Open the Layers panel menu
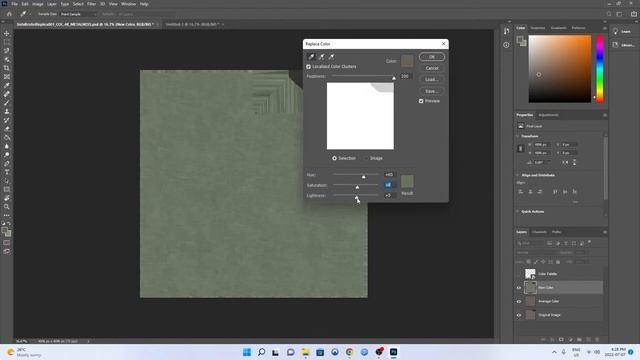Image resolution: width=640 pixels, height=360 pixels. coord(604,232)
